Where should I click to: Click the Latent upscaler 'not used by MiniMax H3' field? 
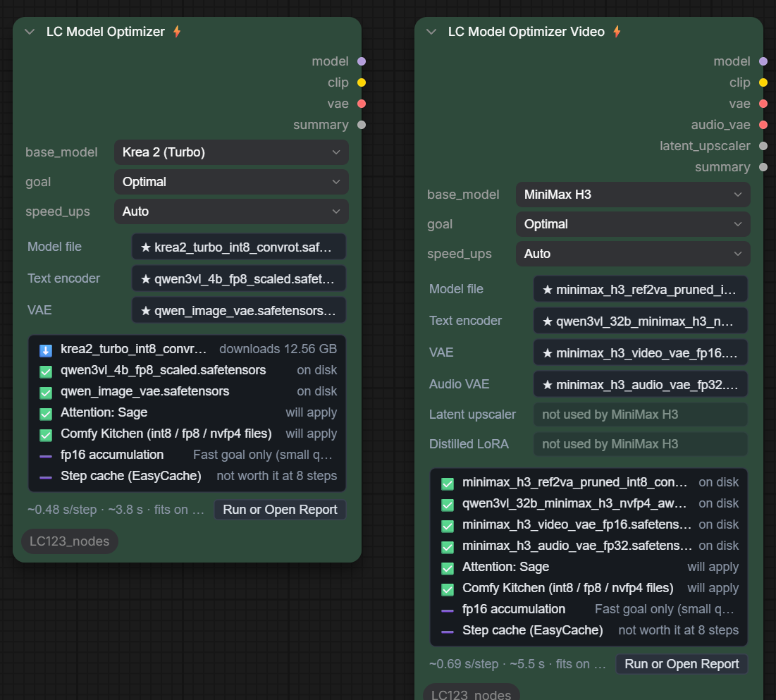641,415
